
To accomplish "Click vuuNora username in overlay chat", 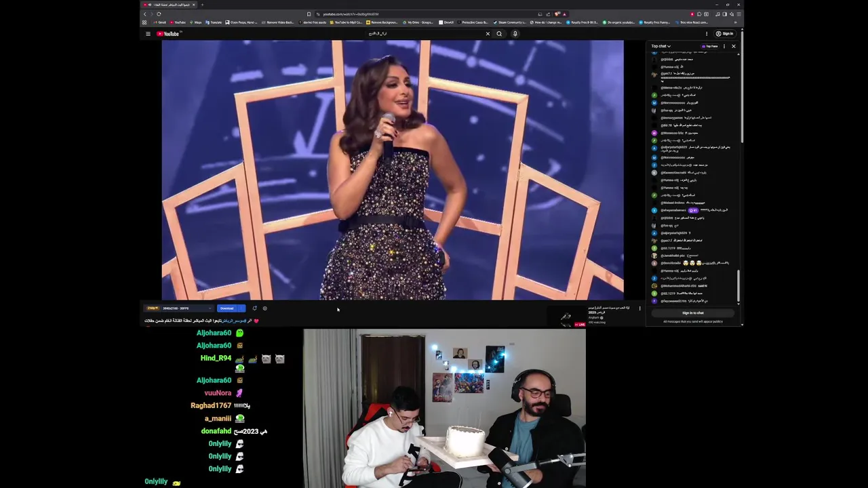I will pos(218,392).
